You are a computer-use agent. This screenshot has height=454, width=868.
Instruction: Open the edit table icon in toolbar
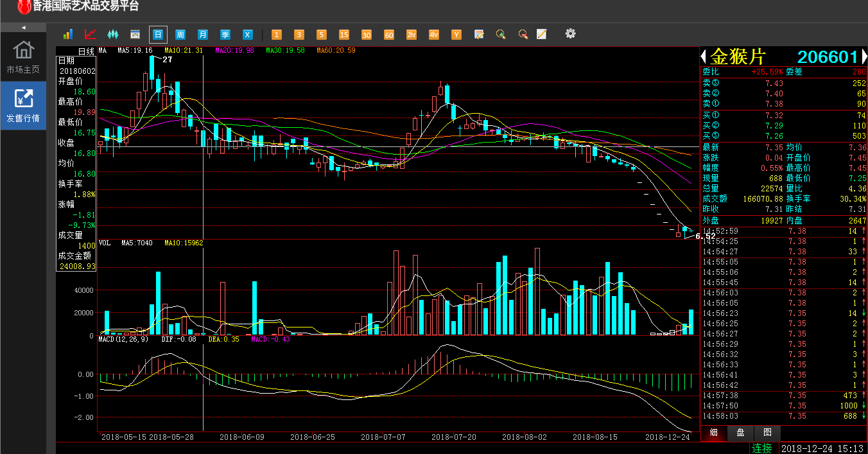click(479, 34)
